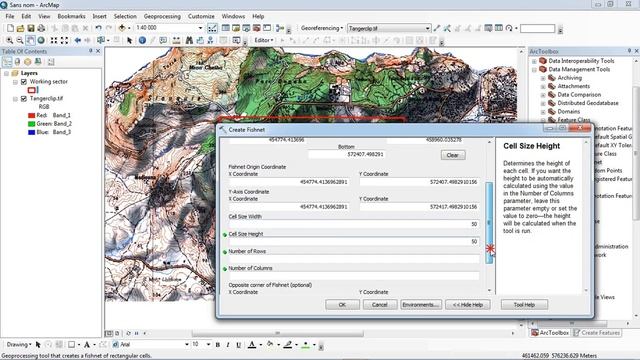This screenshot has height=360, width=640.
Task: Open the Windows menu
Action: [233, 16]
